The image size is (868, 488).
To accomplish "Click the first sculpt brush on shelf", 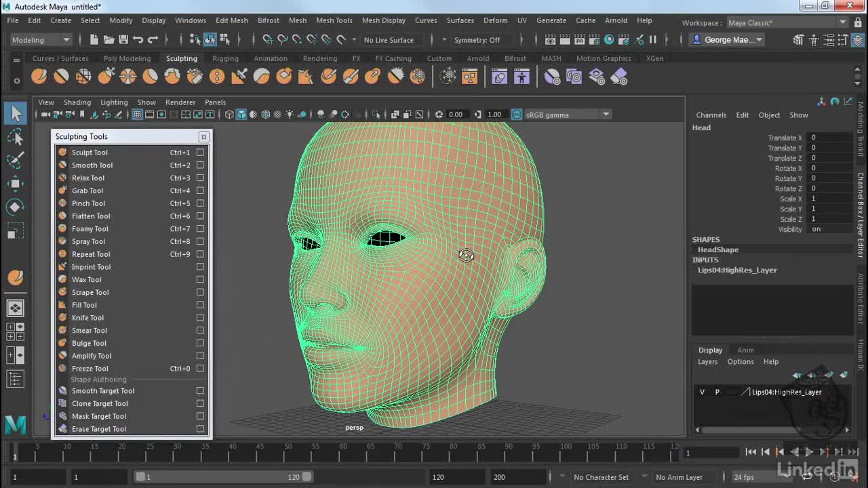I will coord(39,77).
